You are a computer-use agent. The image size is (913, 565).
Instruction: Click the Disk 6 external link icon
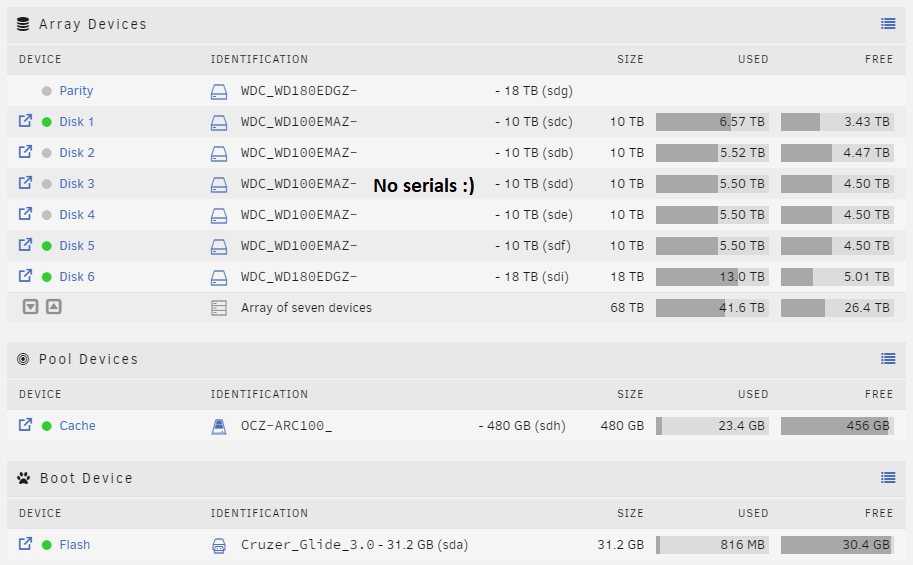pyautogui.click(x=26, y=276)
